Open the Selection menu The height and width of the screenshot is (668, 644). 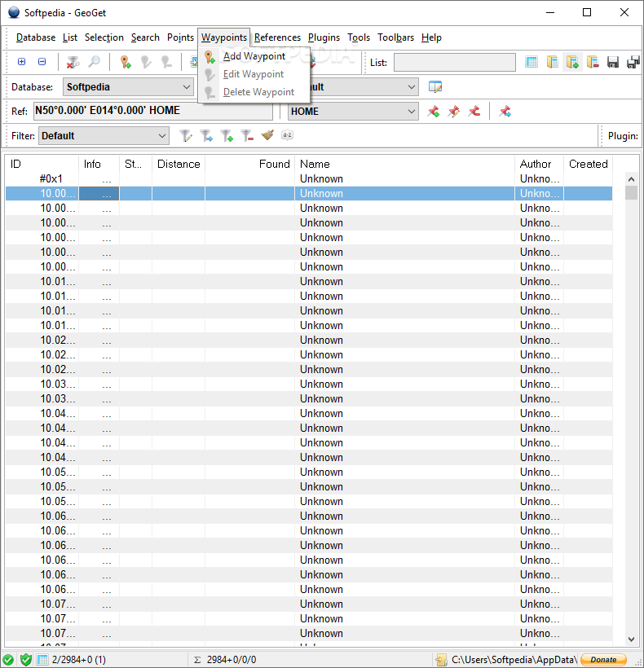pos(104,37)
